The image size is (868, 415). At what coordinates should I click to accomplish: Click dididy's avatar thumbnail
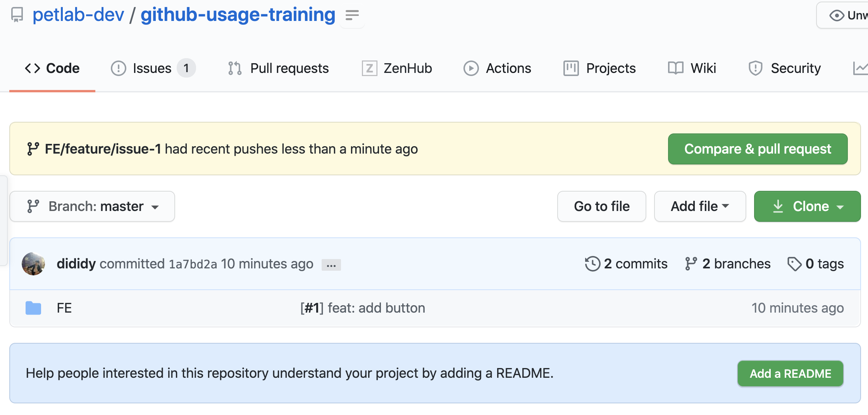[33, 264]
